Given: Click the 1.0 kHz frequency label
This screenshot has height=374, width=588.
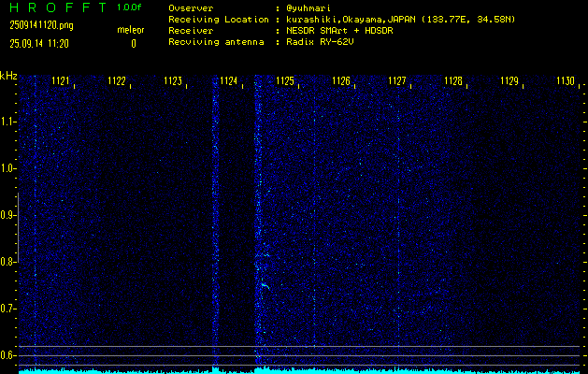Looking at the screenshot, I should pos(7,168).
